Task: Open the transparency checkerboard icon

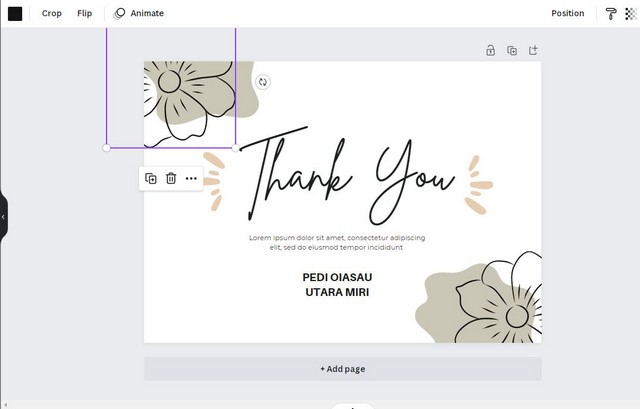Action: pos(630,13)
